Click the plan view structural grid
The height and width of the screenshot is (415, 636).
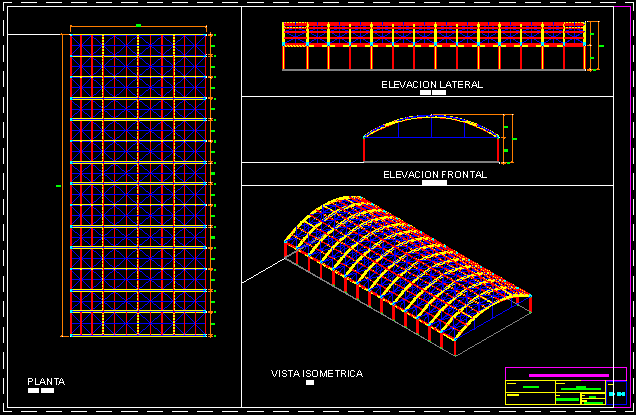click(140, 185)
